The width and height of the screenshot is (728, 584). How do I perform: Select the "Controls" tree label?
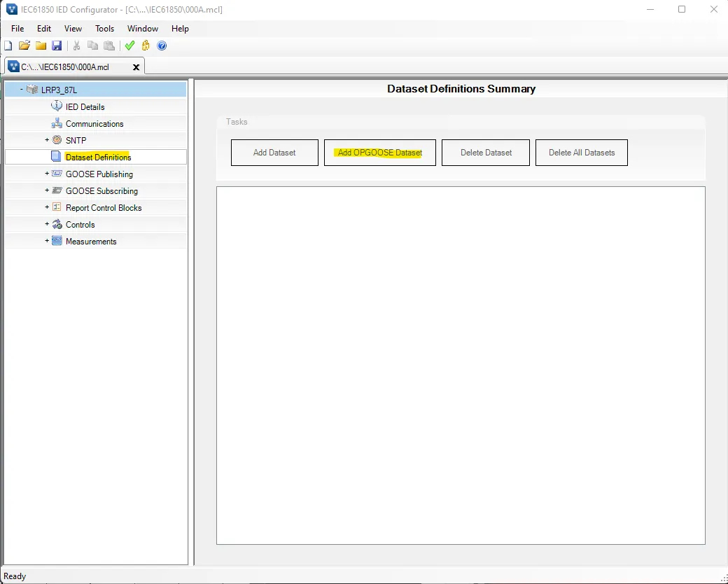coord(80,225)
